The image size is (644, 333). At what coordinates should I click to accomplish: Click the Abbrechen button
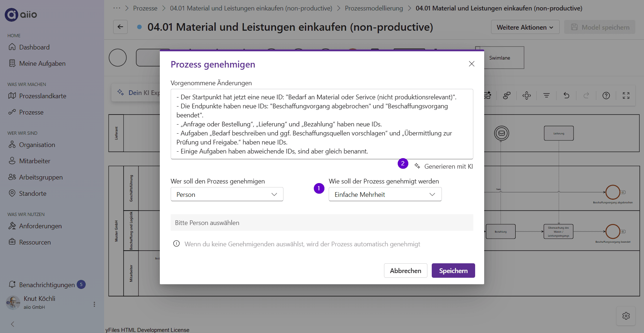pyautogui.click(x=406, y=271)
